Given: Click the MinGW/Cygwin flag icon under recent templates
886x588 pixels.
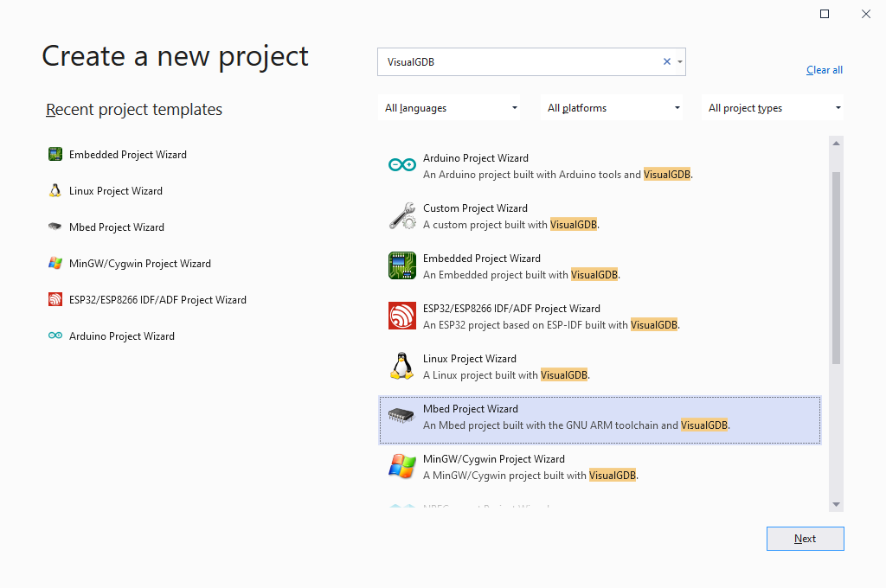Looking at the screenshot, I should pos(55,263).
